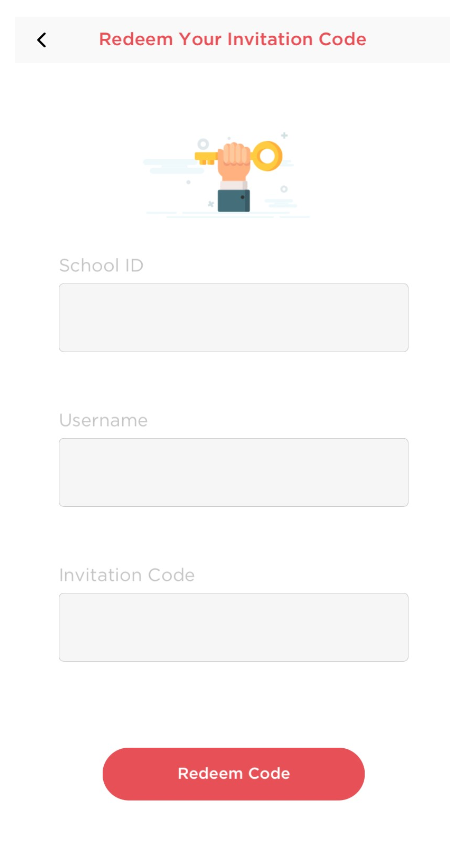Click the dark teal sleeve cuff
This screenshot has height=841, width=453.
[234, 201]
